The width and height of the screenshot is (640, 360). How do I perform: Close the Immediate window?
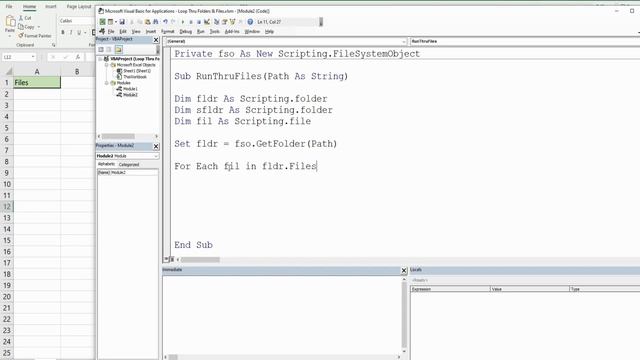coord(404,270)
